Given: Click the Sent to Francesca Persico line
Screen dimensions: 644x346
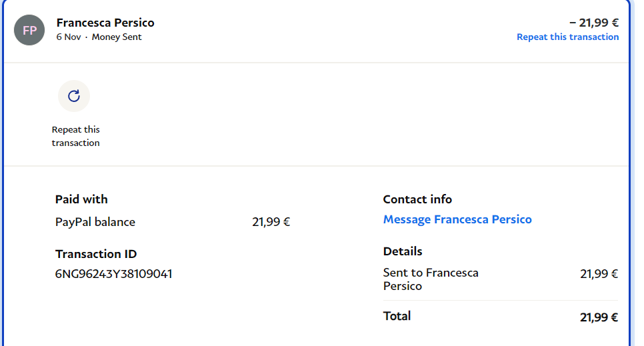Looking at the screenshot, I should coord(431,279).
